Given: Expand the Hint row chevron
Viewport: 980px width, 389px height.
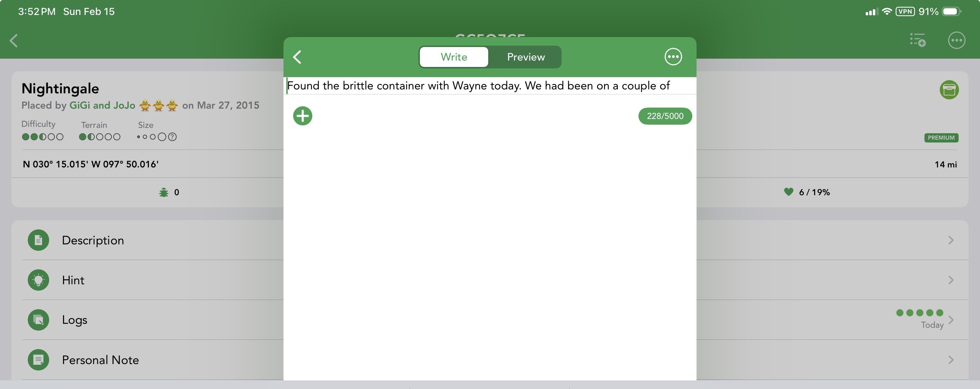Looking at the screenshot, I should 951,280.
